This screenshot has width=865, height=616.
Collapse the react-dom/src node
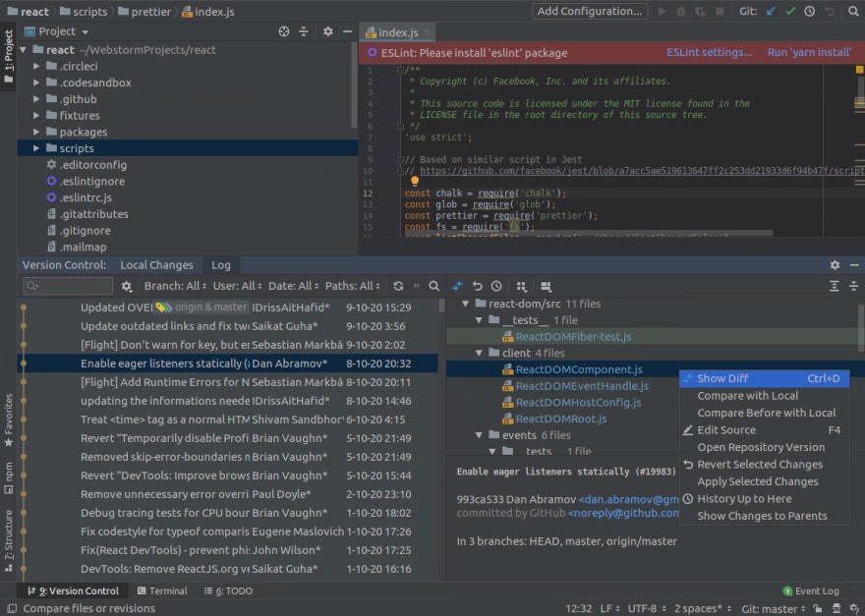(466, 304)
